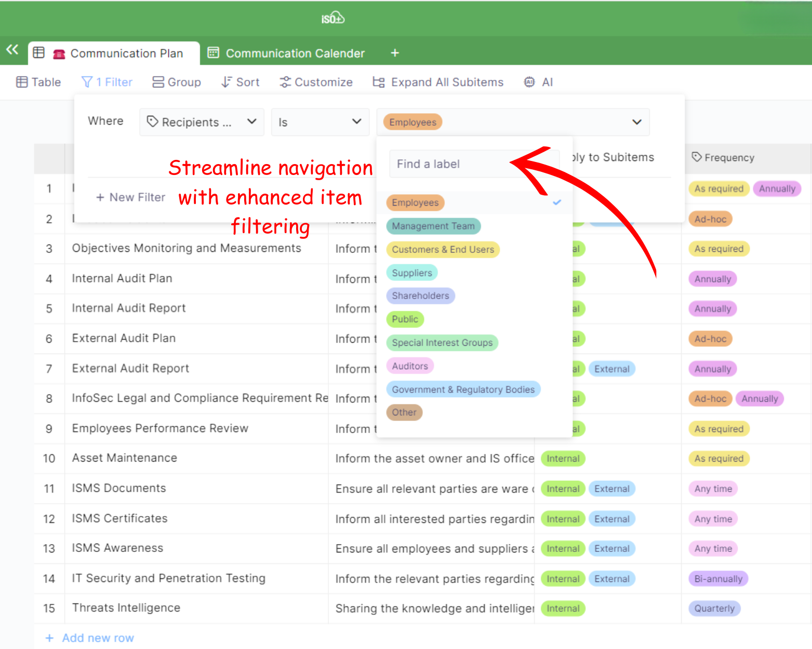Click the Group rows icon
This screenshot has height=649, width=812.
pyautogui.click(x=158, y=82)
